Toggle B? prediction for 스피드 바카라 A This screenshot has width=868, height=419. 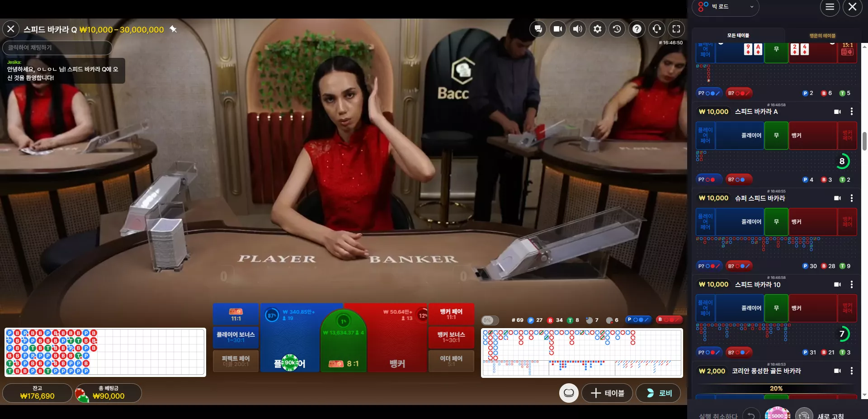point(739,179)
